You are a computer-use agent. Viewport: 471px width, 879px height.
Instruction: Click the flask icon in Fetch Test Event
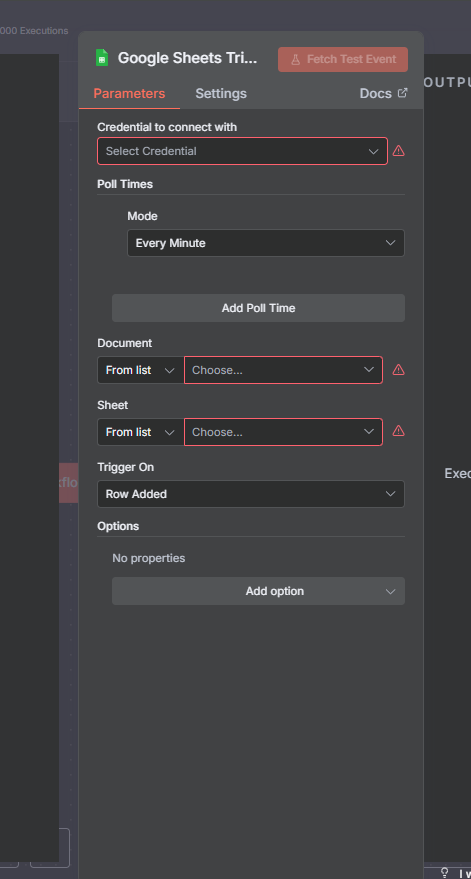[295, 59]
